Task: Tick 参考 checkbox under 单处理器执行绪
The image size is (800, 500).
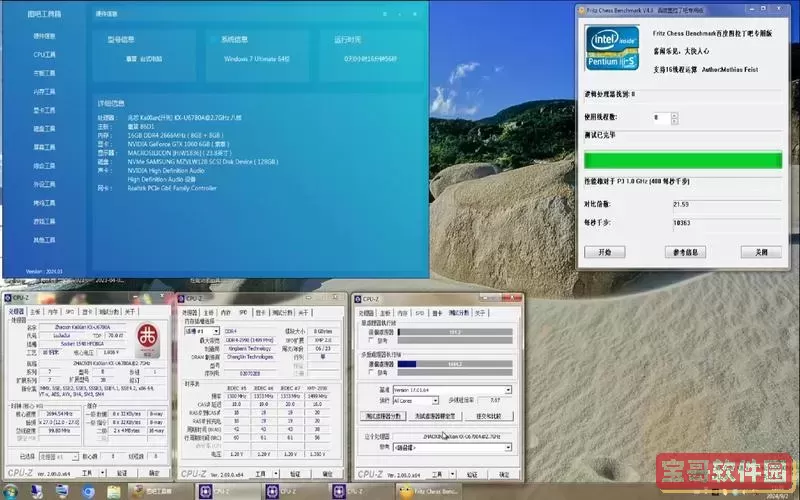Action: [x=370, y=340]
